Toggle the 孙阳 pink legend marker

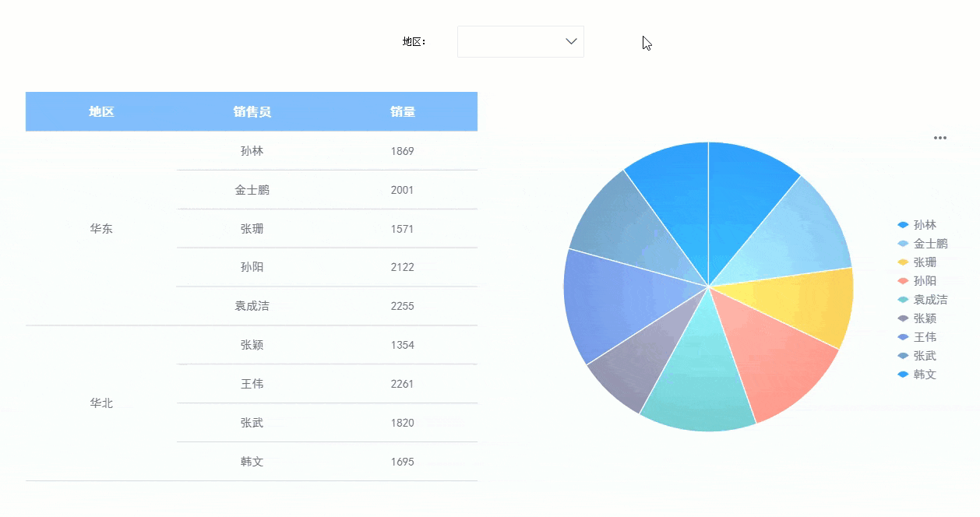pyautogui.click(x=903, y=281)
